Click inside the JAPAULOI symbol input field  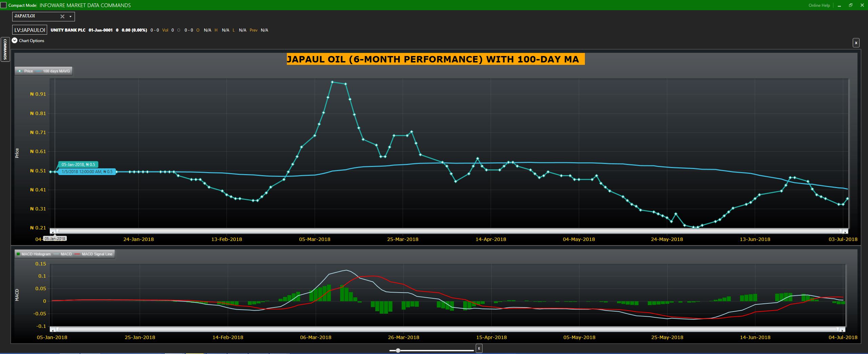coord(36,16)
